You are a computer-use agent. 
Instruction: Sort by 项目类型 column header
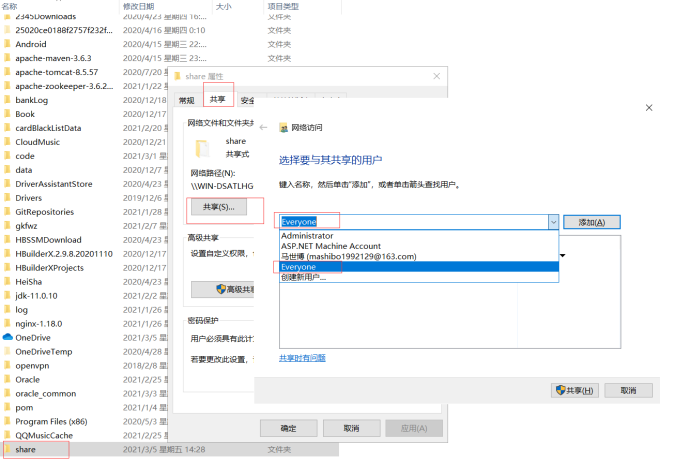click(283, 6)
